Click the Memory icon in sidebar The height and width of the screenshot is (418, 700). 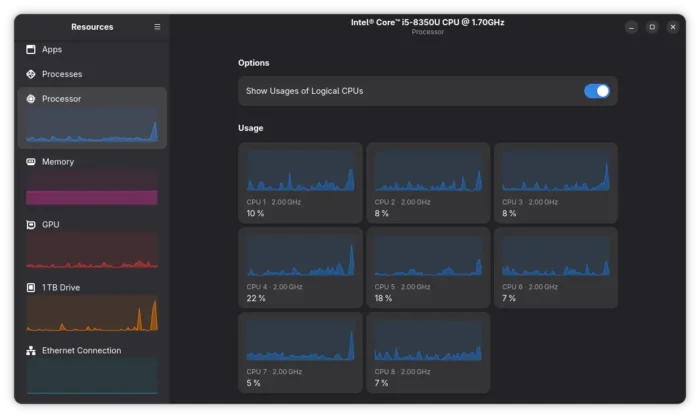click(x=31, y=162)
